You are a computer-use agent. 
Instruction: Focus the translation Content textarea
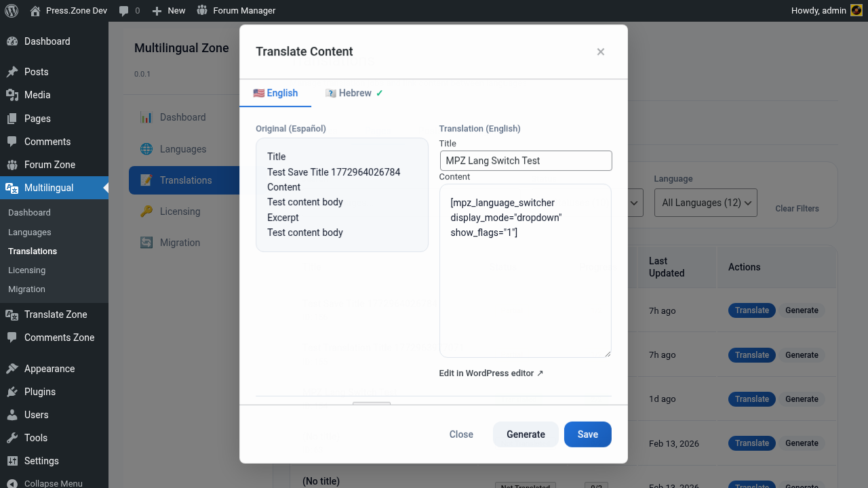(x=526, y=271)
